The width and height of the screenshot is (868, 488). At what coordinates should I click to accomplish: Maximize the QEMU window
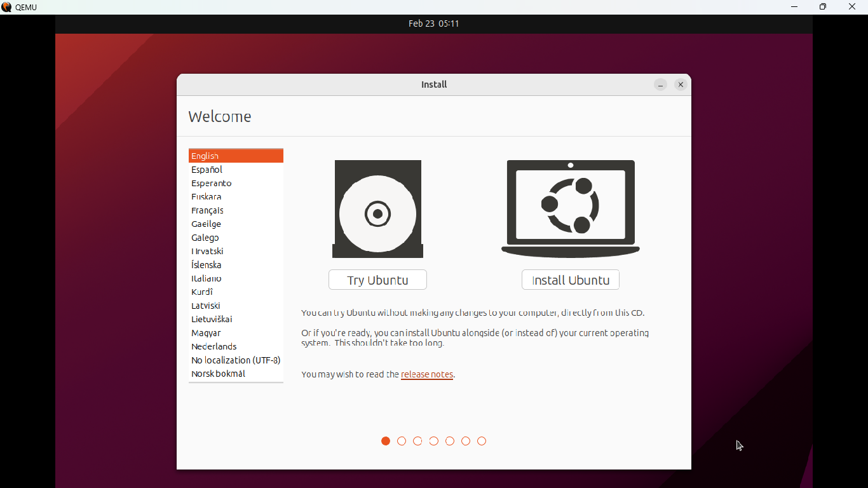823,7
